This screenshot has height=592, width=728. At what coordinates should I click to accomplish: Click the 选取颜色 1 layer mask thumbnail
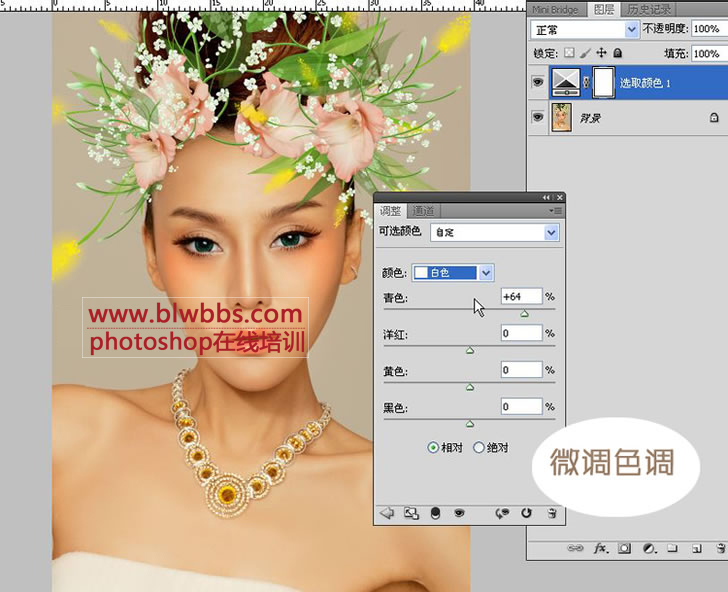(604, 82)
